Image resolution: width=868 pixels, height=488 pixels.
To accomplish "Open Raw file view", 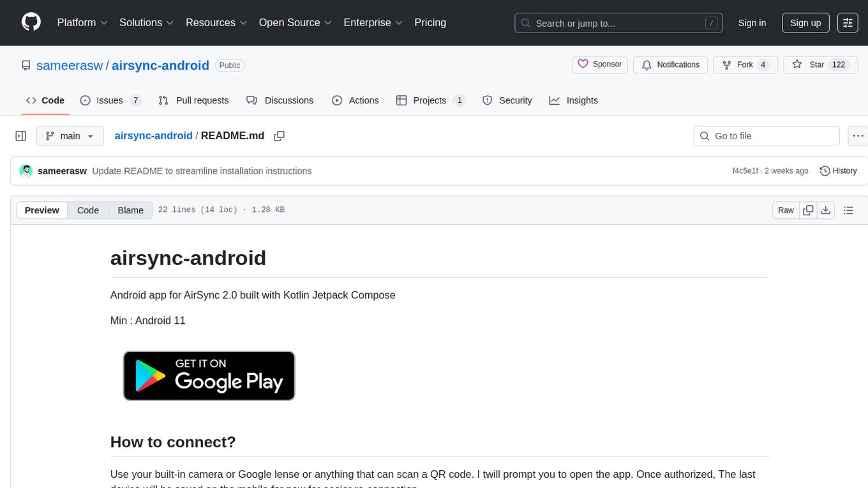I will [x=786, y=210].
